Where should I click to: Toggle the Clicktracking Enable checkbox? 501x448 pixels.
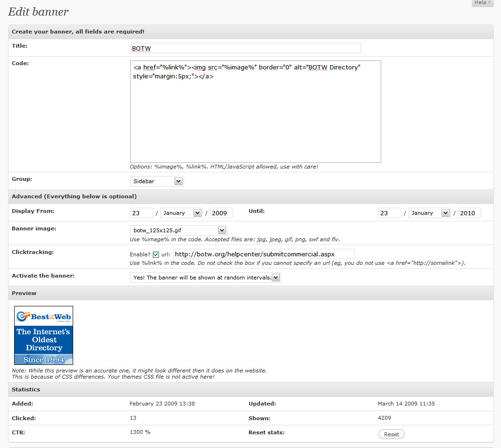(x=156, y=254)
